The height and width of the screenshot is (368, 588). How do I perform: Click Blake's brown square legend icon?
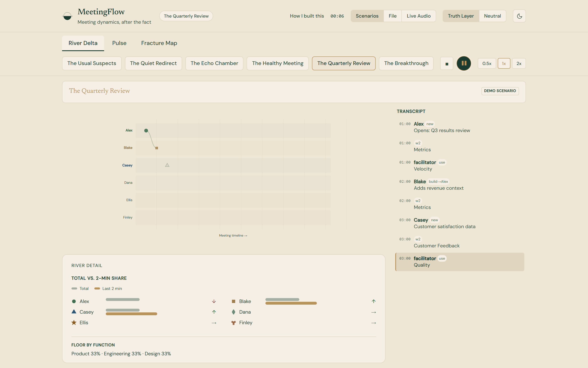[234, 301]
